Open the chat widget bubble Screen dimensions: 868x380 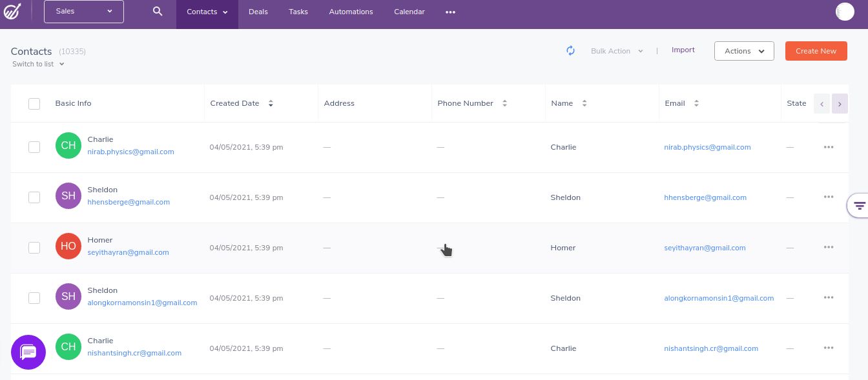[x=28, y=352]
